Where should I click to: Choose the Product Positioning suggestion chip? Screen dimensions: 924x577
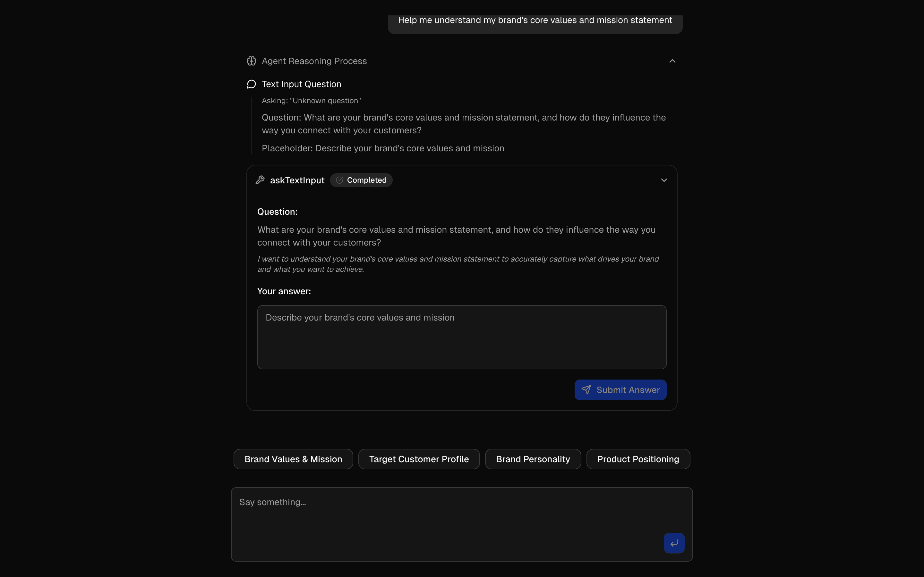pos(638,459)
